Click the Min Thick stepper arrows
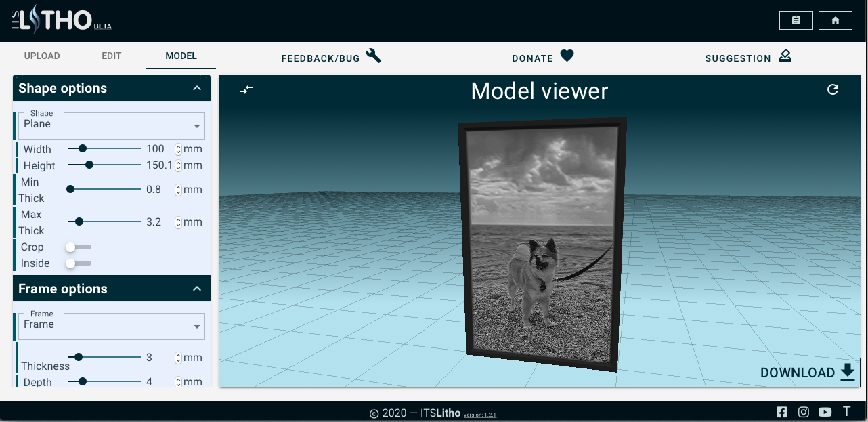This screenshot has height=422, width=868. point(178,190)
